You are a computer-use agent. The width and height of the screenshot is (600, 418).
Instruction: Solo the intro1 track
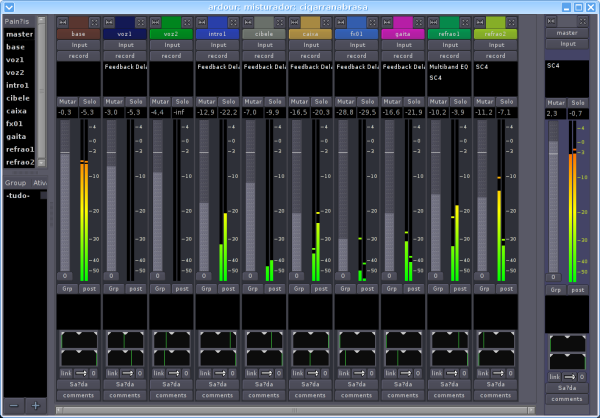coord(228,101)
